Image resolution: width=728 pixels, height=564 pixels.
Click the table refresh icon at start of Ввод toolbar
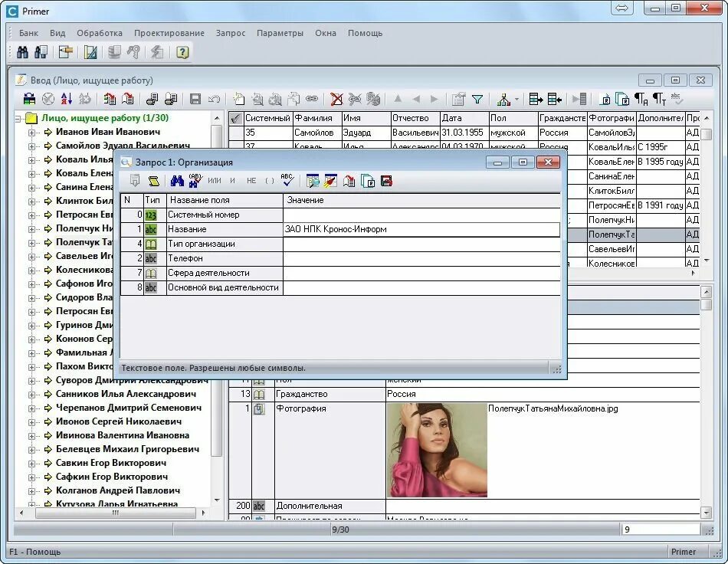point(29,99)
